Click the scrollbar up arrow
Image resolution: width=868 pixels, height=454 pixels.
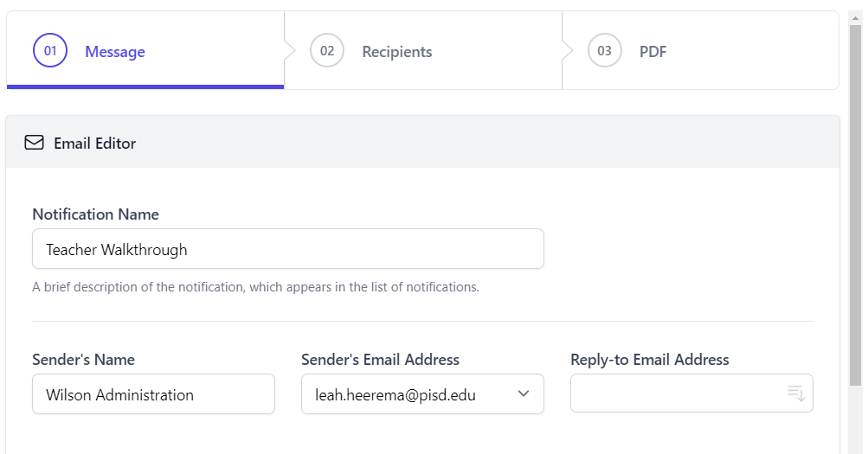pos(857,18)
